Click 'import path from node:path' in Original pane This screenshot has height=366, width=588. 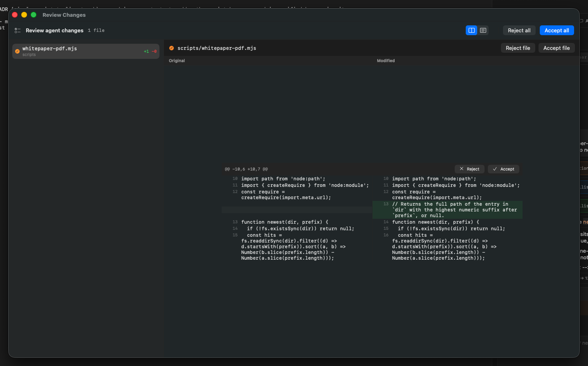coord(283,179)
